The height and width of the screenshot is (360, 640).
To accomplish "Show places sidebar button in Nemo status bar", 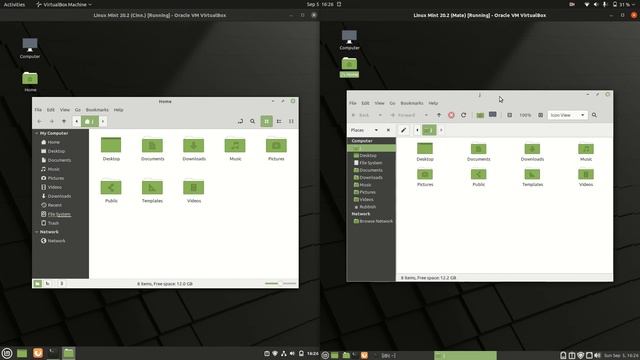I will point(38,283).
